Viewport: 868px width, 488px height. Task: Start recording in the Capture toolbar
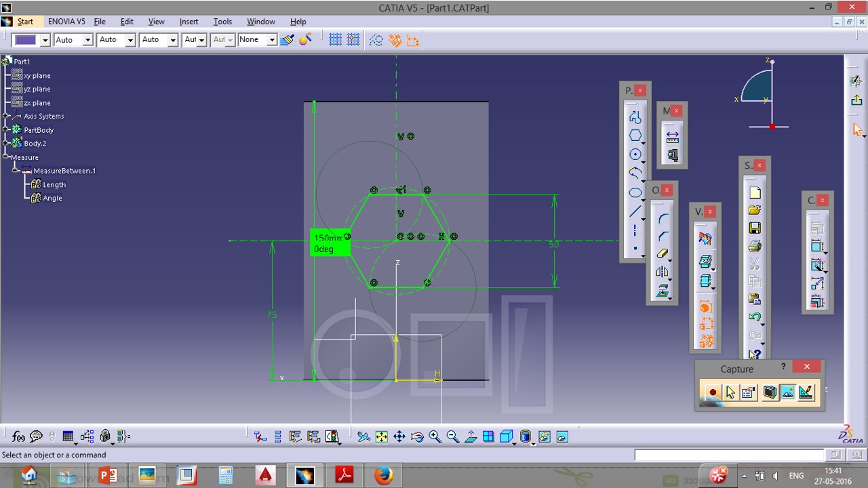712,392
